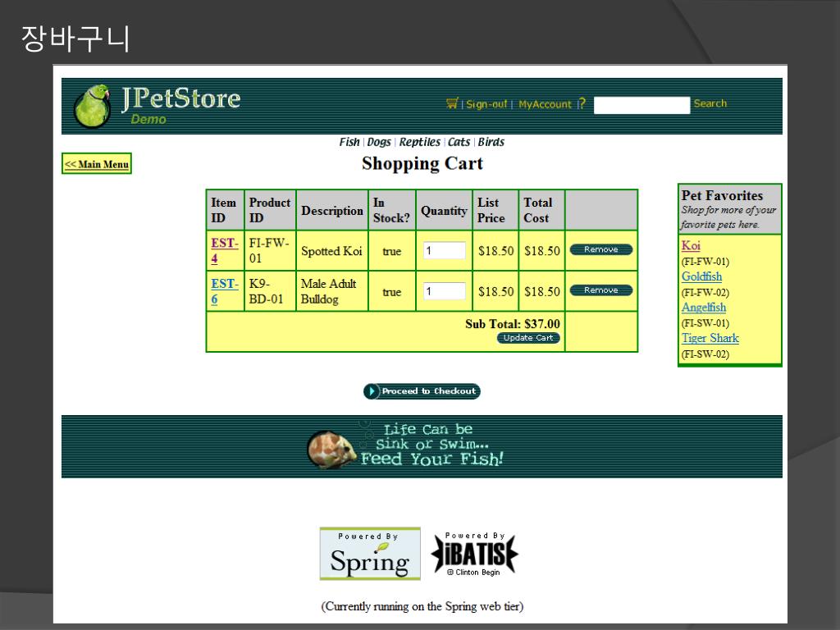This screenshot has width=840, height=630.
Task: Click the Spotted Koi description
Action: click(x=331, y=251)
